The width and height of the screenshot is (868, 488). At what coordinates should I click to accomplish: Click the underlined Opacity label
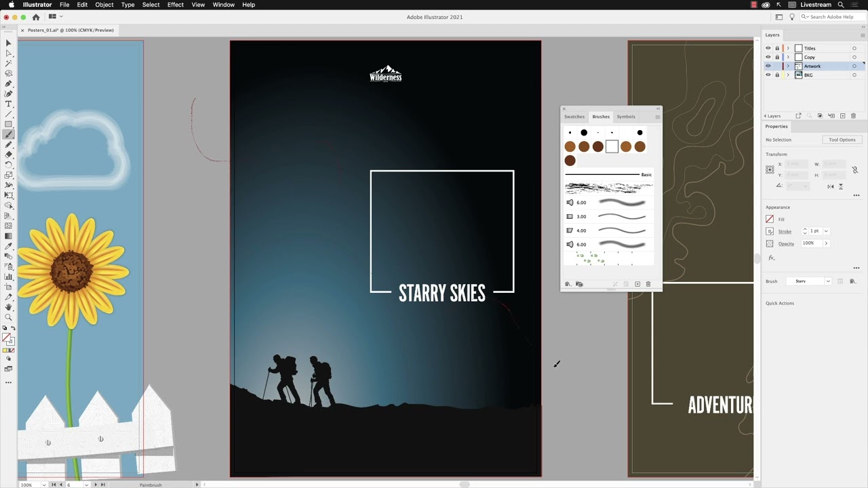786,244
